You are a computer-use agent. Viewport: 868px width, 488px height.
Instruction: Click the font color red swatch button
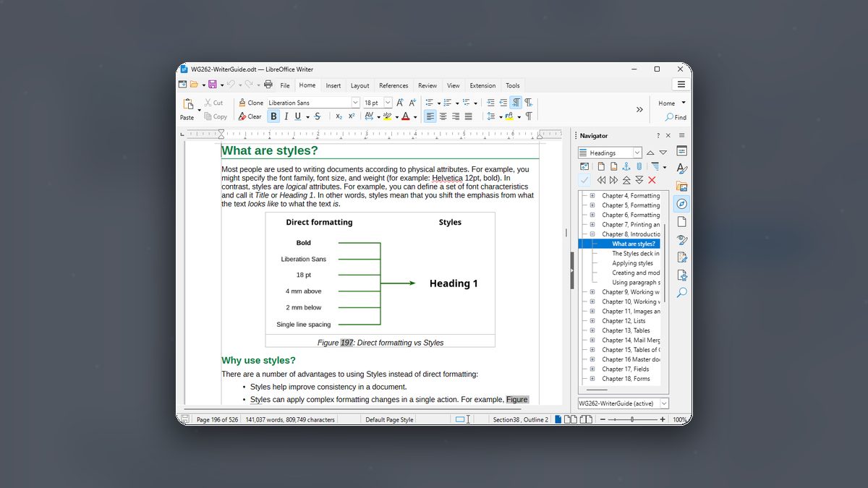tap(405, 116)
